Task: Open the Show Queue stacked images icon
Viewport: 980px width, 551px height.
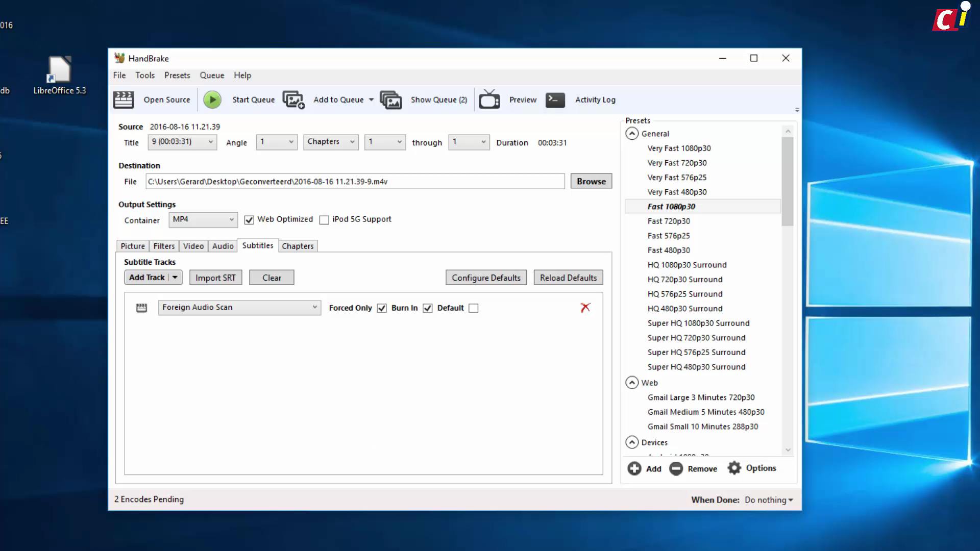Action: coord(391,100)
